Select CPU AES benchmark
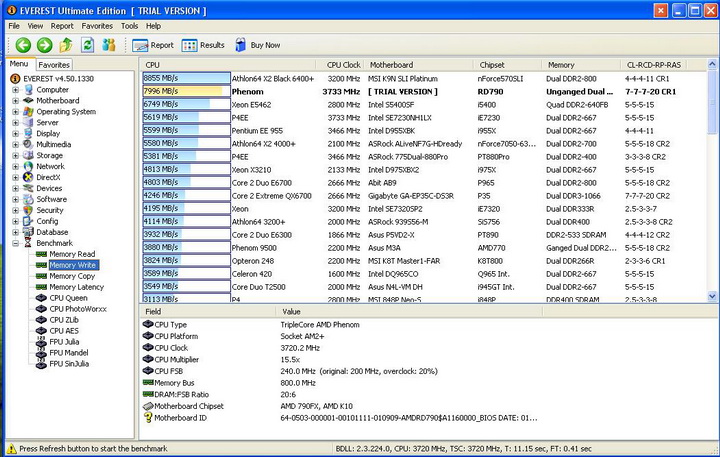The height and width of the screenshot is (457, 720). point(64,331)
